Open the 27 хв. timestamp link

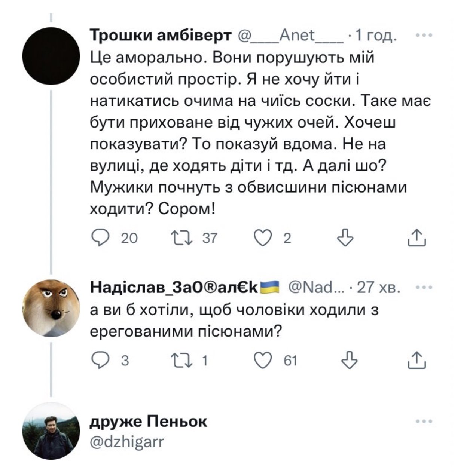(379, 288)
